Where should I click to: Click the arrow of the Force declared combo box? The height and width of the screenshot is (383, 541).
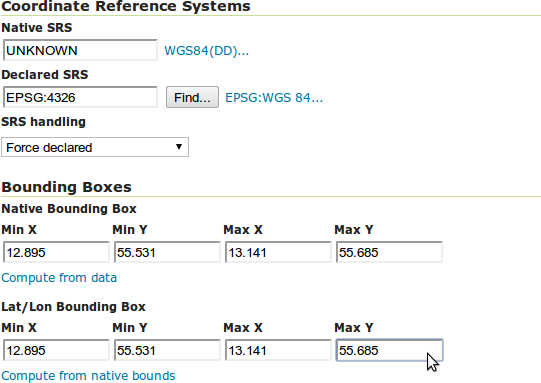pyautogui.click(x=179, y=147)
